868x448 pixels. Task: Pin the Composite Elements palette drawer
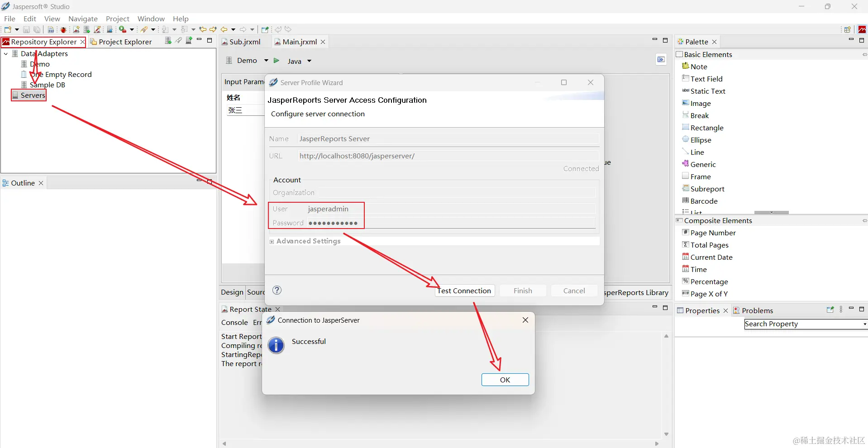point(864,220)
